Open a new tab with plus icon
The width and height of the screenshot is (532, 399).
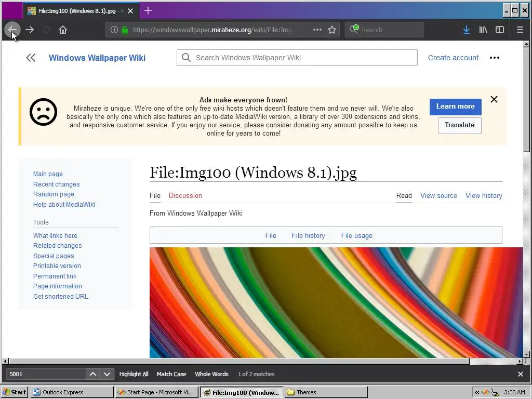148,10
